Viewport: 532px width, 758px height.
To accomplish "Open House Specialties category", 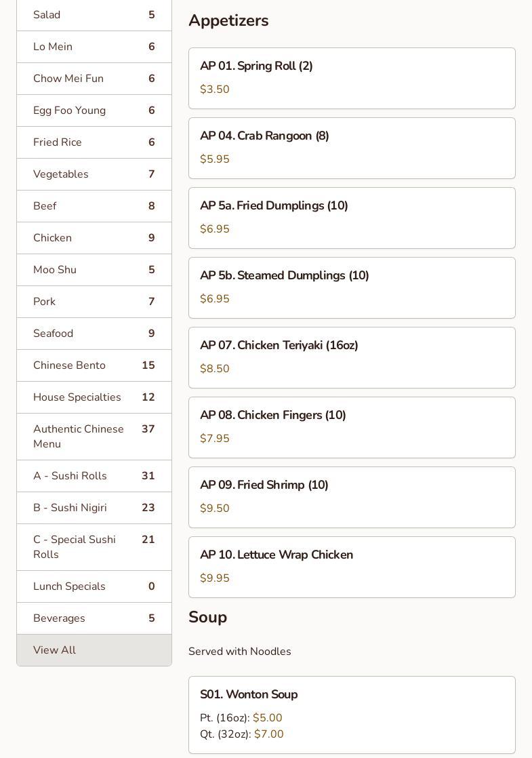I will [x=94, y=397].
